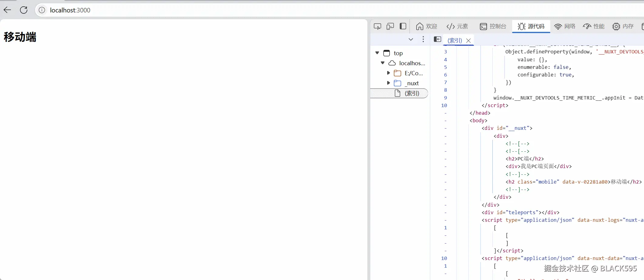Expand the _nuxt folder
Viewport: 644px width, 280px height.
point(388,83)
